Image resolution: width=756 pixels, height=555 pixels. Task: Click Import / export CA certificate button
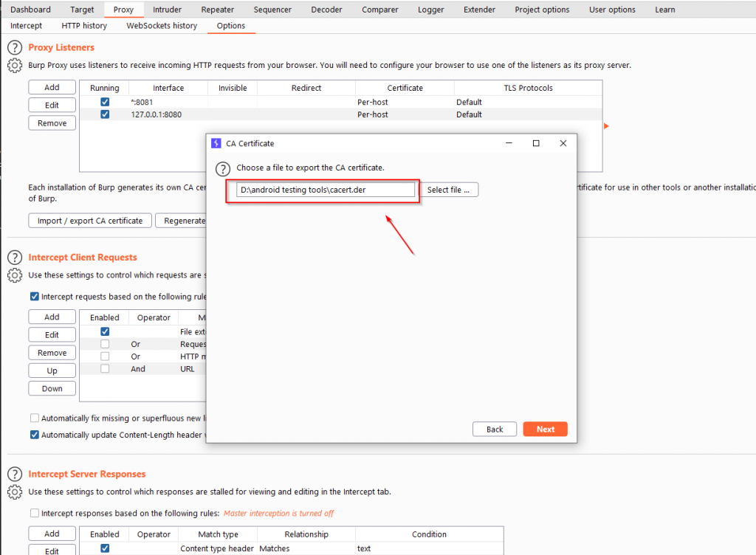90,221
